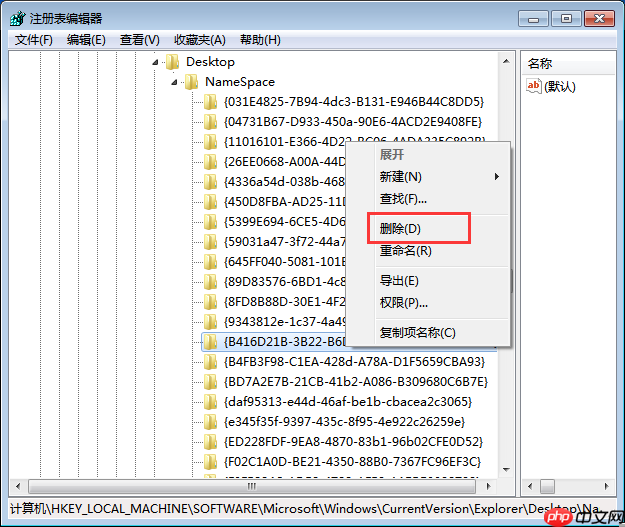
Task: Click folder icon of {031E4825-7B94-4dc3-B131-E946B44C8DD5}
Action: pyautogui.click(x=210, y=102)
